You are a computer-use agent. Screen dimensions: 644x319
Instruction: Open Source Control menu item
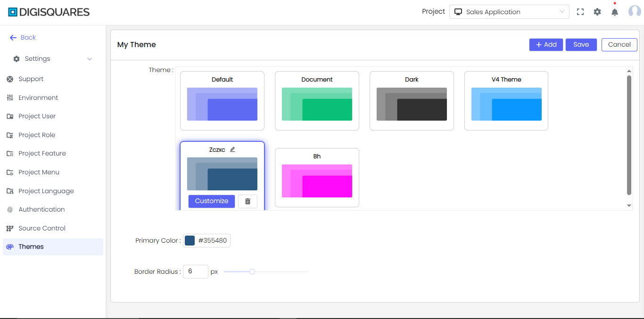click(53, 229)
